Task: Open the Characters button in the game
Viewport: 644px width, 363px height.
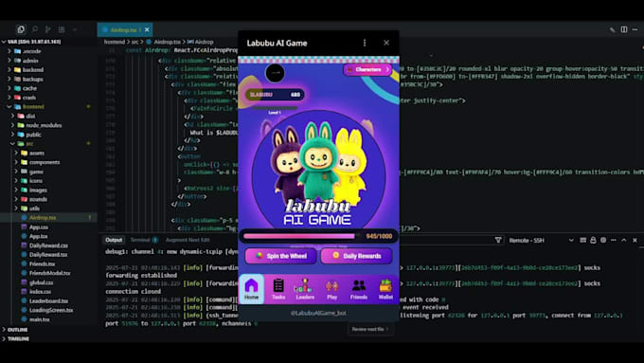Action: [367, 69]
